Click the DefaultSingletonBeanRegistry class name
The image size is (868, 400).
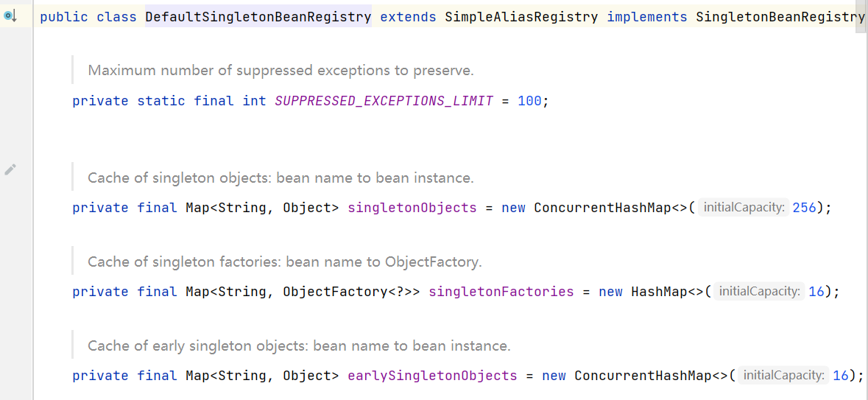point(258,16)
